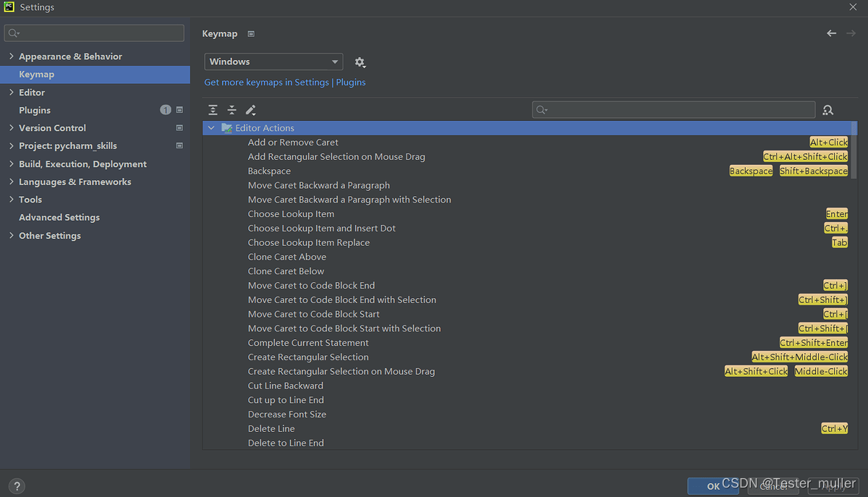Expand the Tools section
868x497 pixels.
11,200
